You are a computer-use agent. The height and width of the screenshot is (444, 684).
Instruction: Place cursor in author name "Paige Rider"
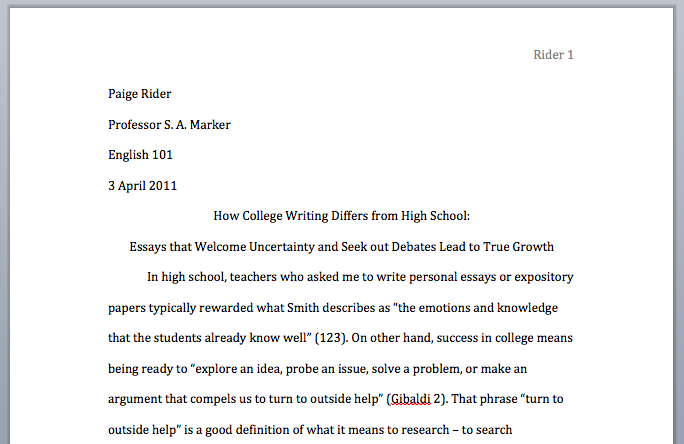(140, 94)
